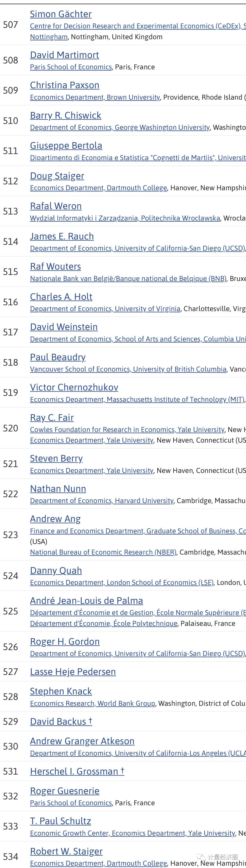Visit Barry R. Chiswick's page

pyautogui.click(x=65, y=115)
